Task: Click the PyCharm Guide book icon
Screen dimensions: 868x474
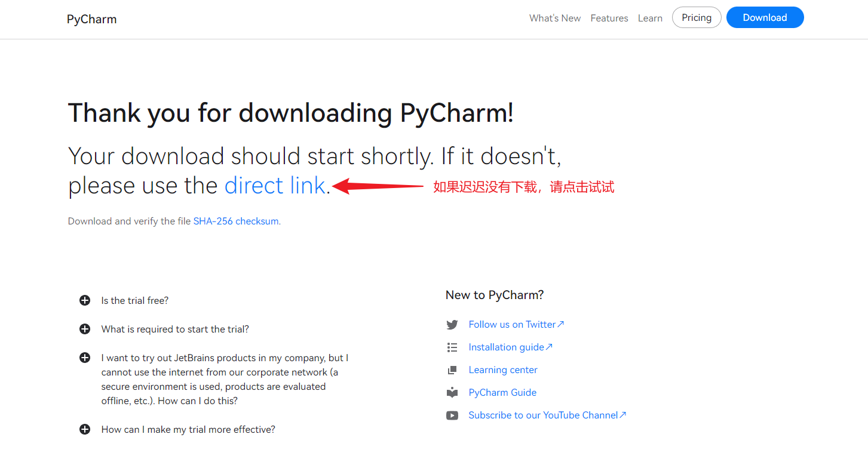Action: coord(452,393)
